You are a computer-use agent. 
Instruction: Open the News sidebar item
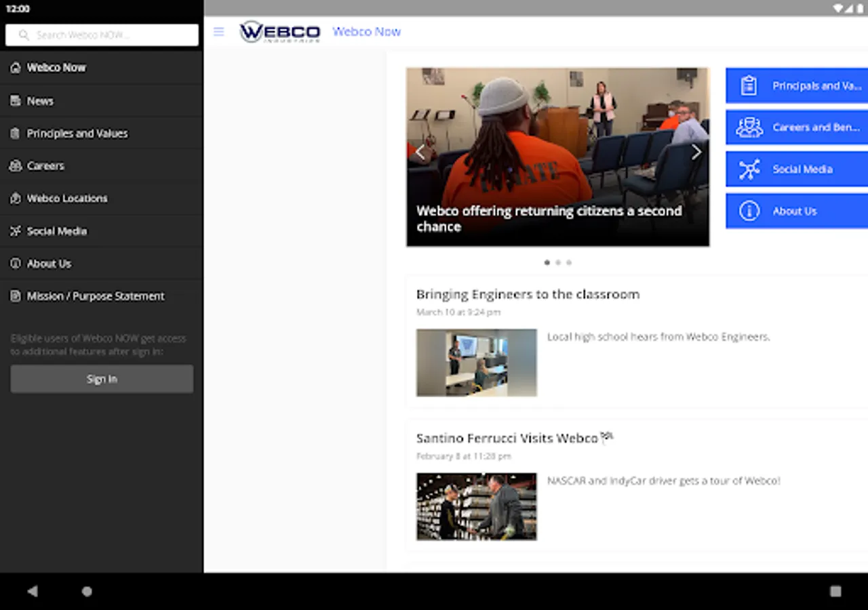click(x=102, y=100)
